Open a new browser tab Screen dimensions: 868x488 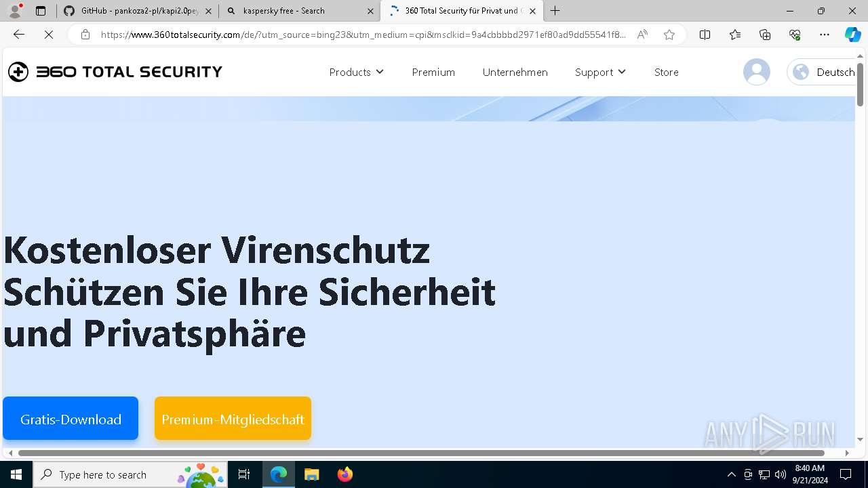pos(555,11)
